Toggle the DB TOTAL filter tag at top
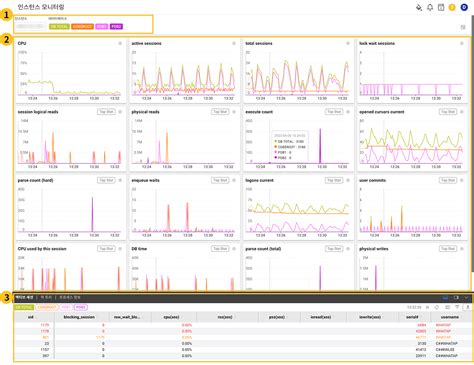Screen dimensions: 474x365 coord(59,26)
